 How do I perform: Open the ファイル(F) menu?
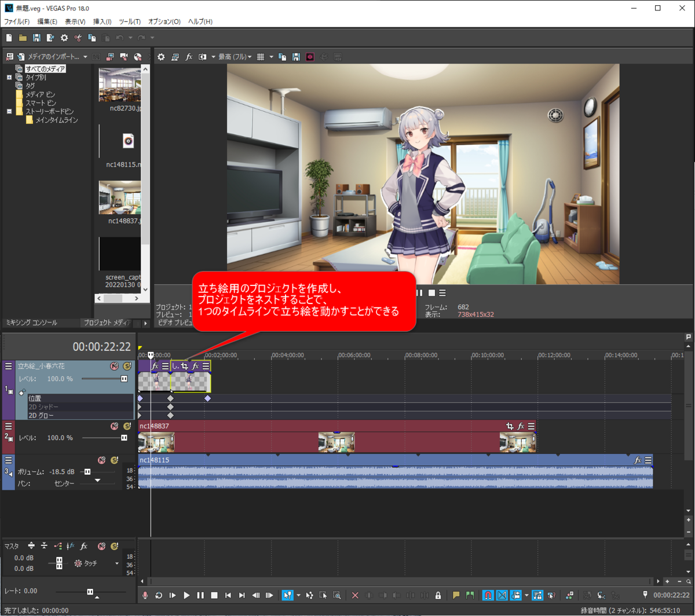pos(17,21)
